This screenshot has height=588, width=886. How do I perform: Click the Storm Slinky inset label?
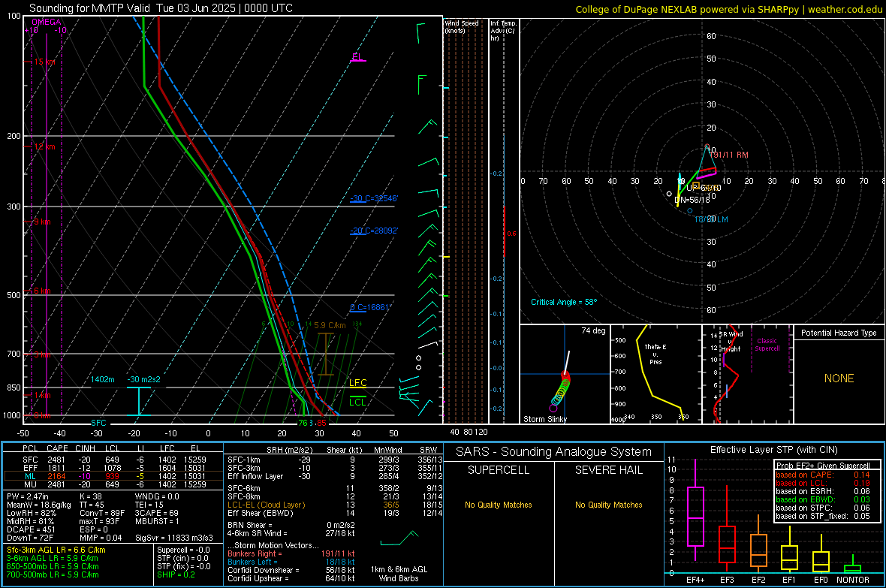[x=544, y=419]
